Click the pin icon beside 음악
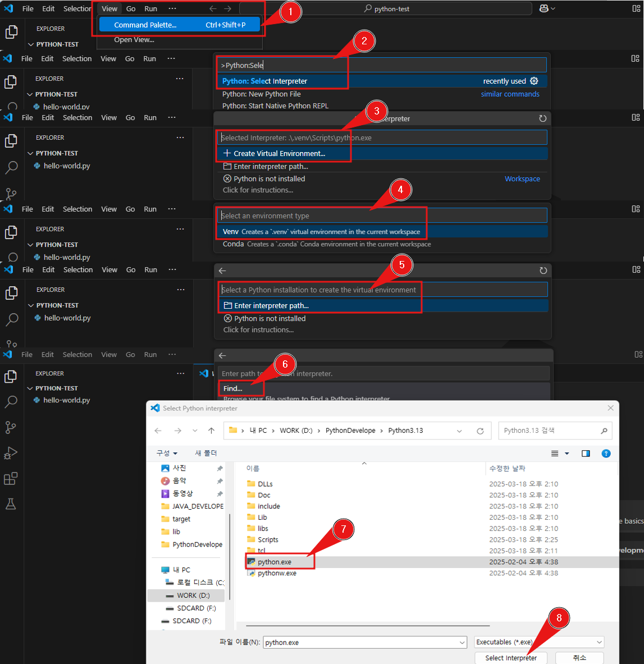The image size is (644, 664). coord(220,481)
